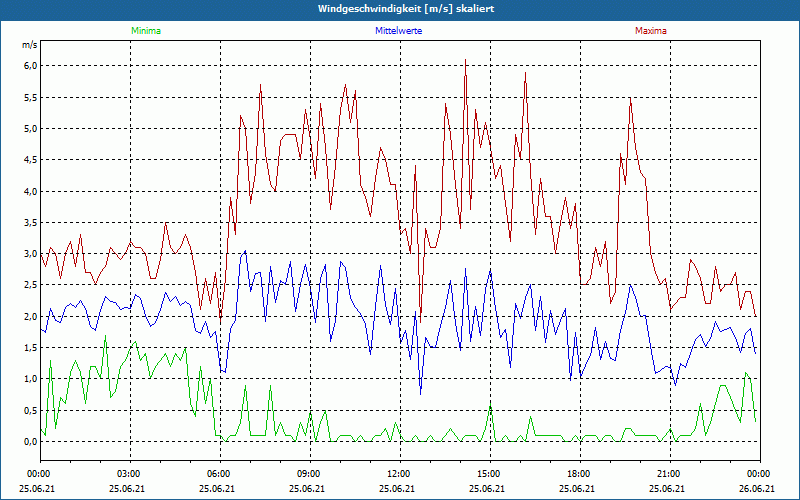The width and height of the screenshot is (800, 500).
Task: Click the 09:00 time axis marker
Action: click(x=309, y=473)
